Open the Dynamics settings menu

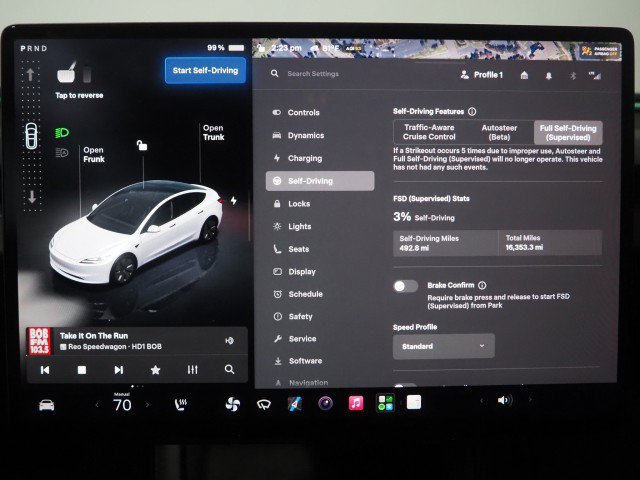pos(306,136)
